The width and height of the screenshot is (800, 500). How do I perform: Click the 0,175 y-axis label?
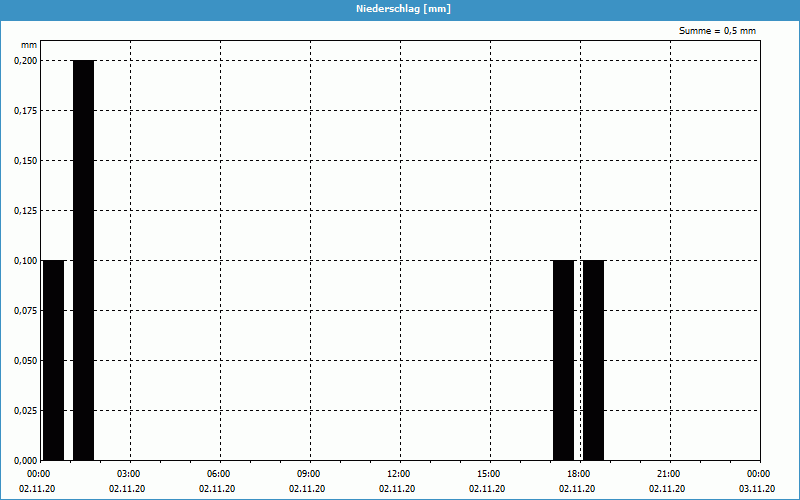click(24, 110)
